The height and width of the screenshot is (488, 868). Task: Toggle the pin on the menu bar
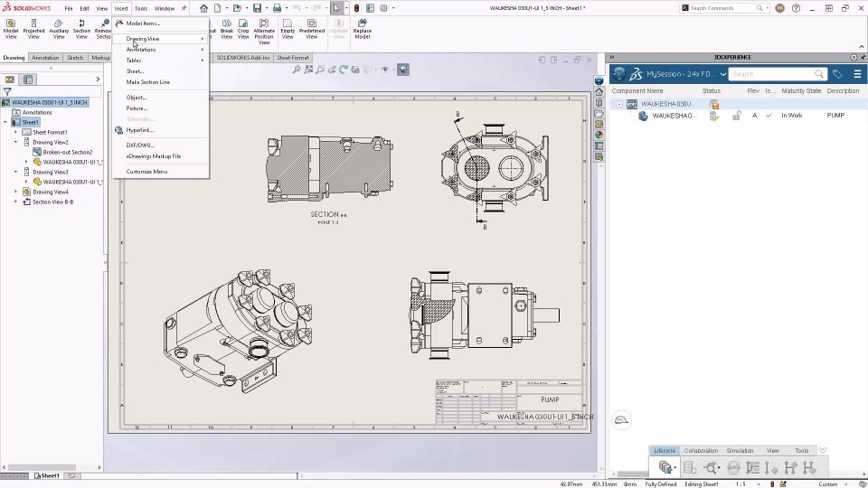point(184,8)
